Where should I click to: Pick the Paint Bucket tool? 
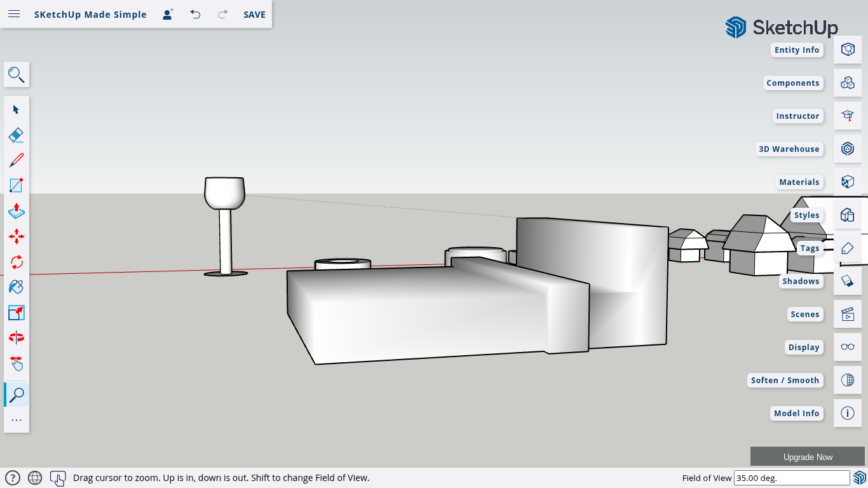(x=17, y=287)
